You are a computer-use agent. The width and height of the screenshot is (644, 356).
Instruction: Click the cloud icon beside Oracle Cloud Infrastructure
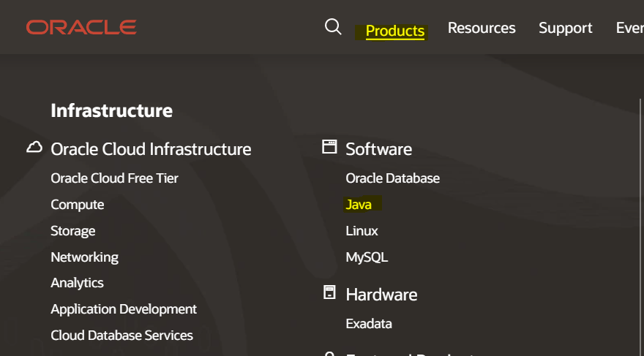[x=34, y=147]
